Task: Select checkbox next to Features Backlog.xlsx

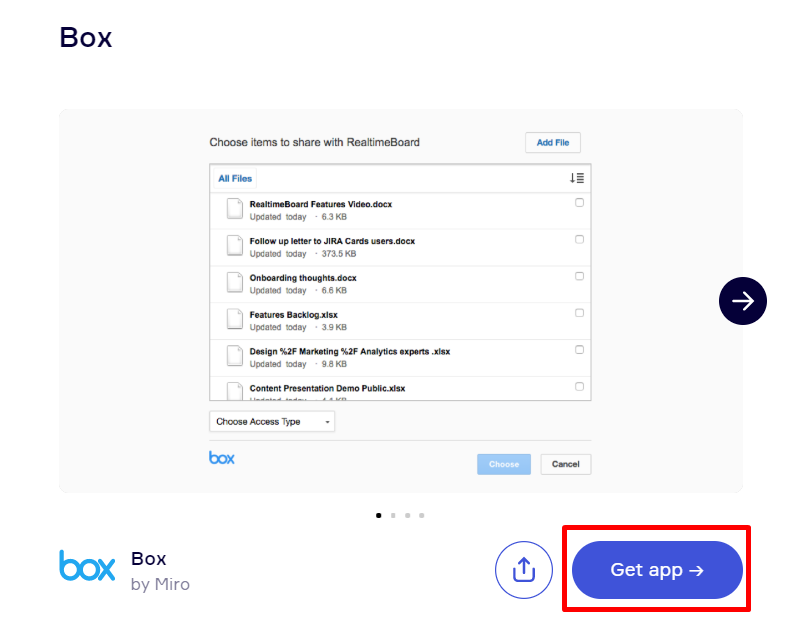Action: 580,313
